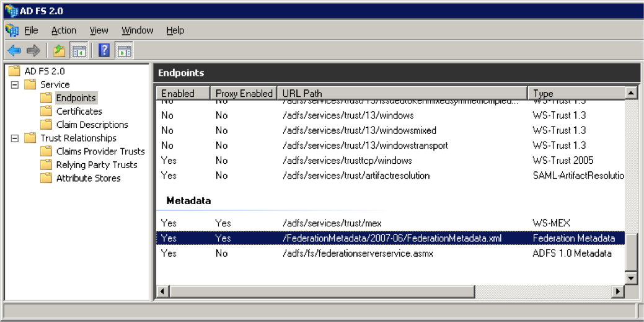Screen dimensions: 644x322
Task: Select the FederationMetadata.xml URL path row
Action: [x=390, y=238]
